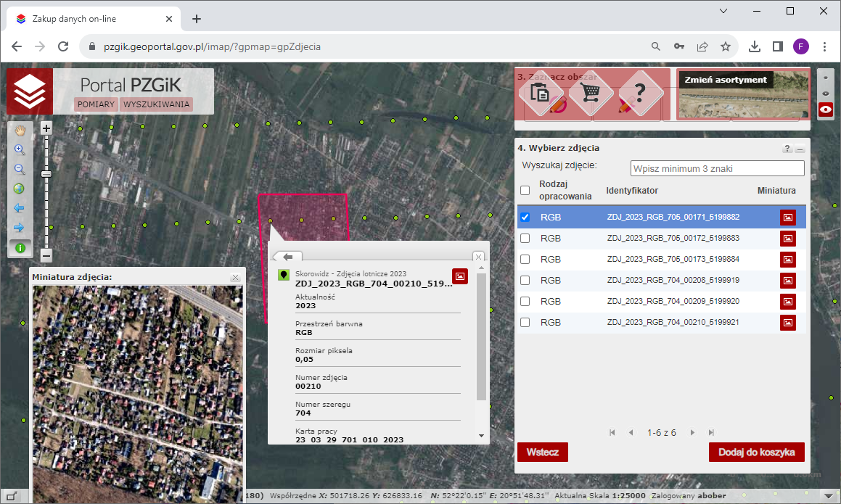Click the question mark help diamond
This screenshot has height=504, width=841.
click(x=639, y=94)
